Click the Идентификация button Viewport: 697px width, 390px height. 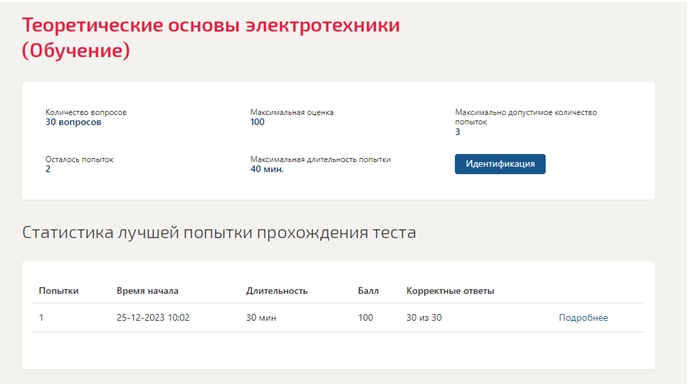click(x=500, y=164)
